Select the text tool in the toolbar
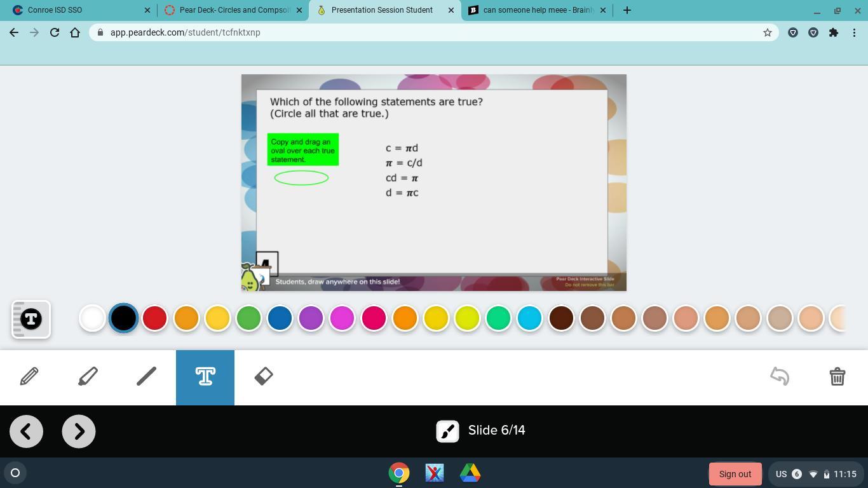Screen dimensions: 868x488 pos(205,377)
